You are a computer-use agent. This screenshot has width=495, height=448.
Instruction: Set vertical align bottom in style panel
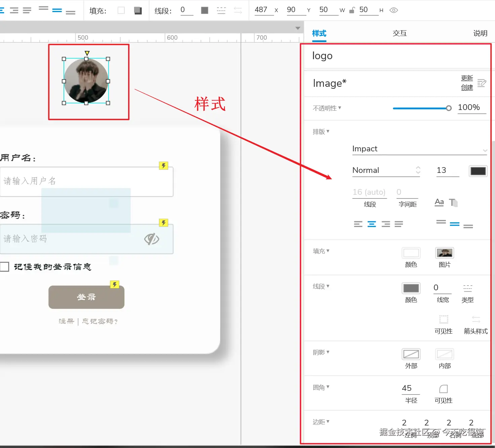(x=468, y=226)
